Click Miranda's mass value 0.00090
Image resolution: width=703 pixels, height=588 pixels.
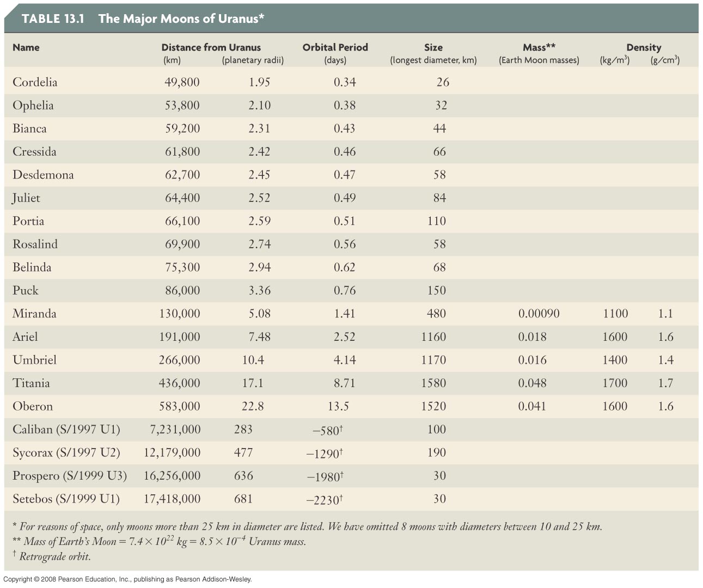[x=539, y=314]
